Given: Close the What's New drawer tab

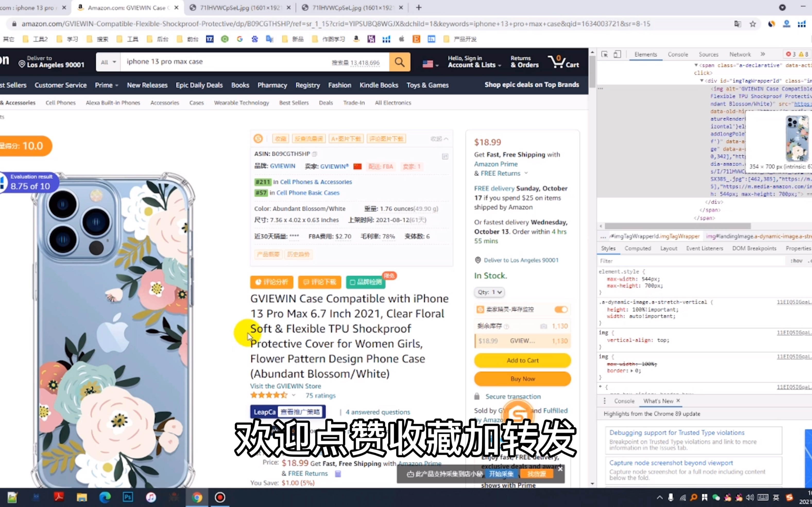Looking at the screenshot, I should pyautogui.click(x=678, y=401).
